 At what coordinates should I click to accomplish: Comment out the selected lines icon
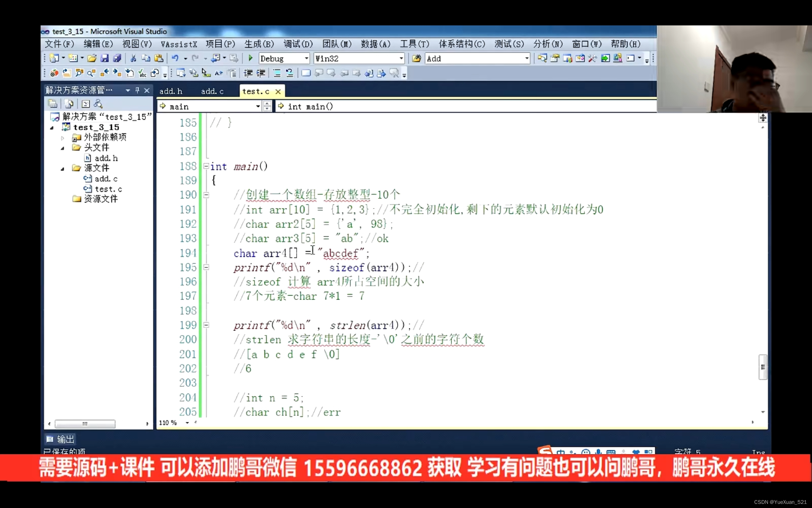tap(277, 73)
